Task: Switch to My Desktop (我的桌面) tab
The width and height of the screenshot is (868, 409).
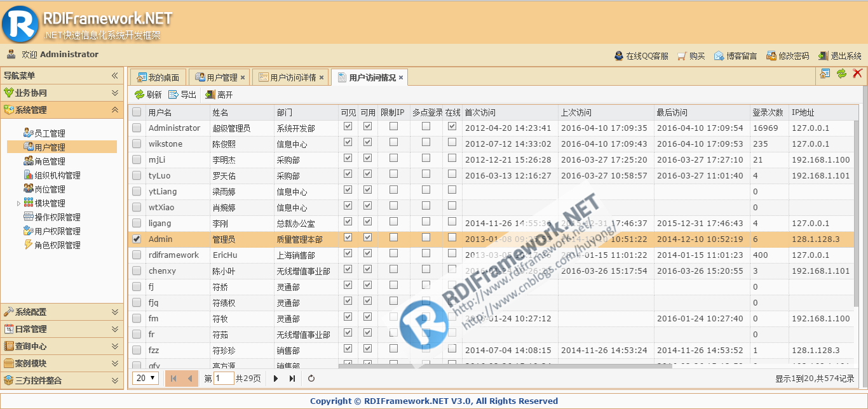Action: [158, 77]
